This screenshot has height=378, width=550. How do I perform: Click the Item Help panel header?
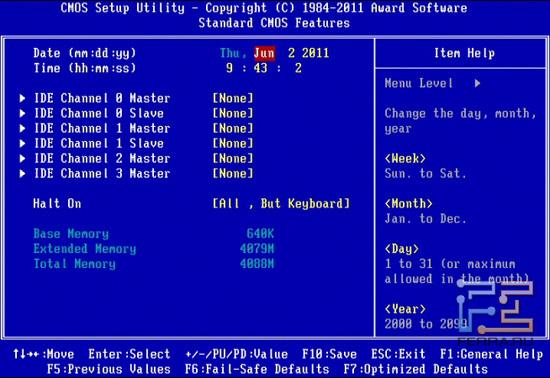[464, 53]
